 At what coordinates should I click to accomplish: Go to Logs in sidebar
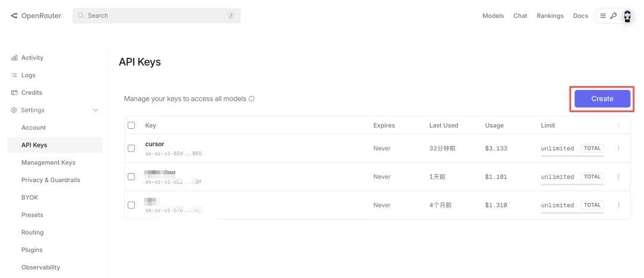(x=29, y=75)
